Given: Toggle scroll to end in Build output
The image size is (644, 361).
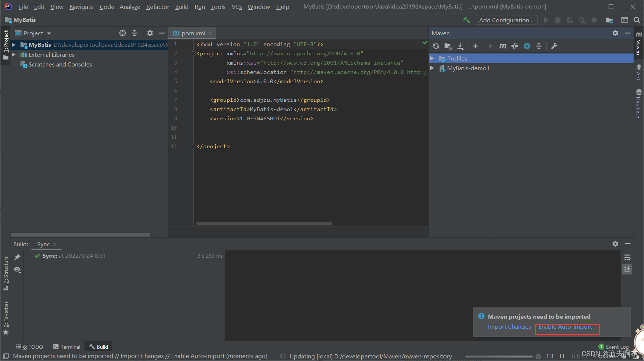Looking at the screenshot, I should click(627, 269).
